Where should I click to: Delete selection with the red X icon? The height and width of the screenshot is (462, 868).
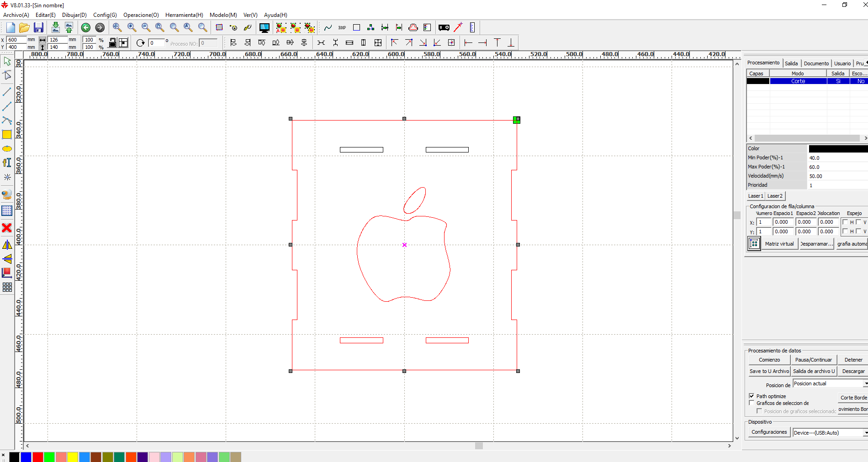click(7, 227)
